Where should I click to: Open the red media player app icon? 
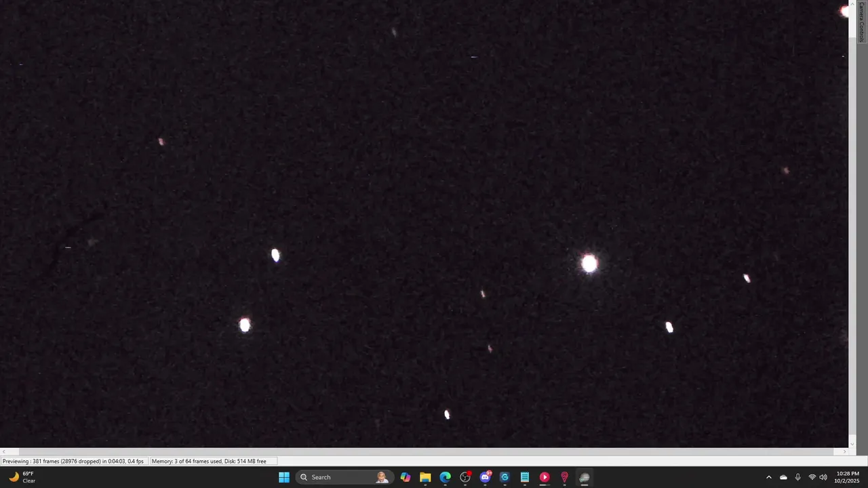point(545,477)
